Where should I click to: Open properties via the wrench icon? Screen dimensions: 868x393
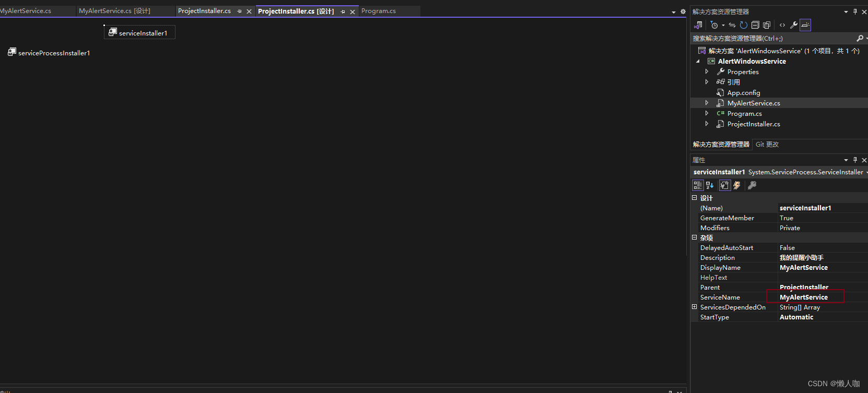(794, 25)
